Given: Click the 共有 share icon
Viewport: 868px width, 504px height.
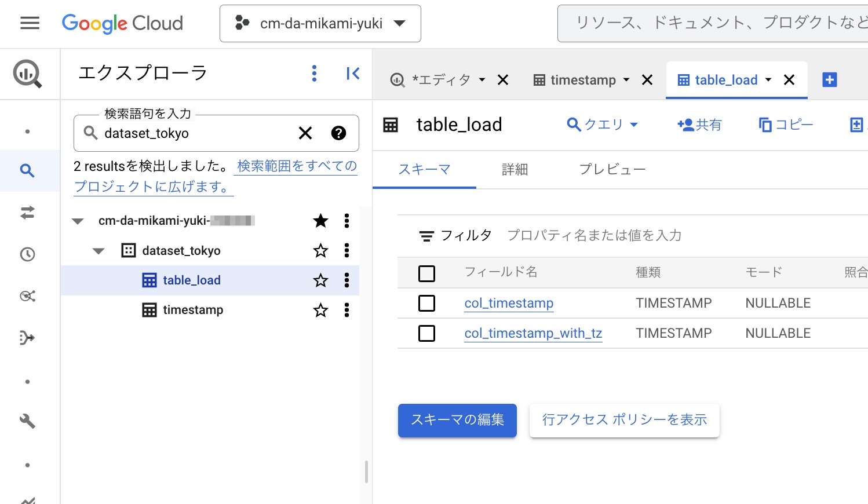Looking at the screenshot, I should pos(699,125).
